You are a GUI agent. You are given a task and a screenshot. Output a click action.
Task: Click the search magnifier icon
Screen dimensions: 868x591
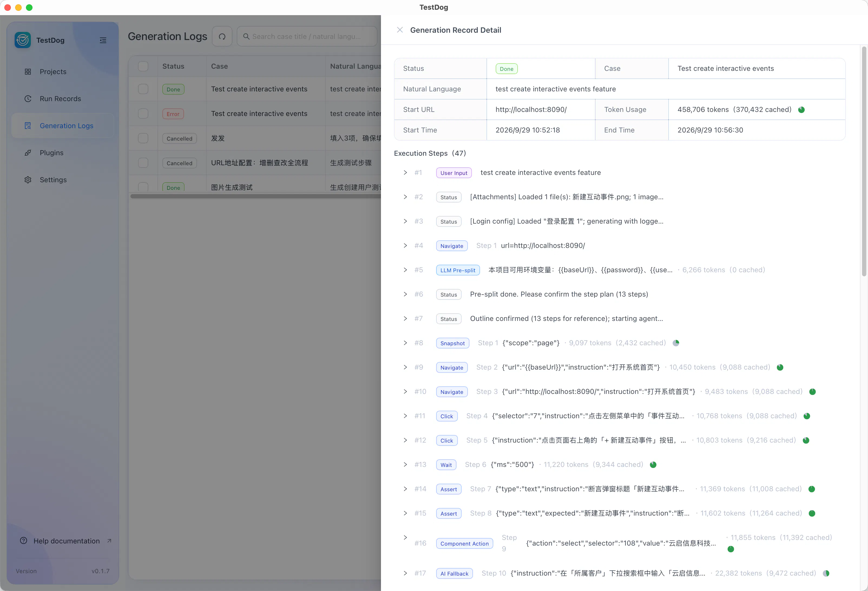tap(246, 36)
